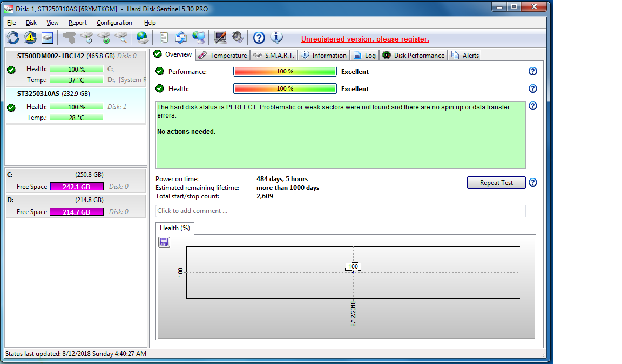
Task: Click the green check icon of ST500DM002-1BC142 disk
Action: 11,70
